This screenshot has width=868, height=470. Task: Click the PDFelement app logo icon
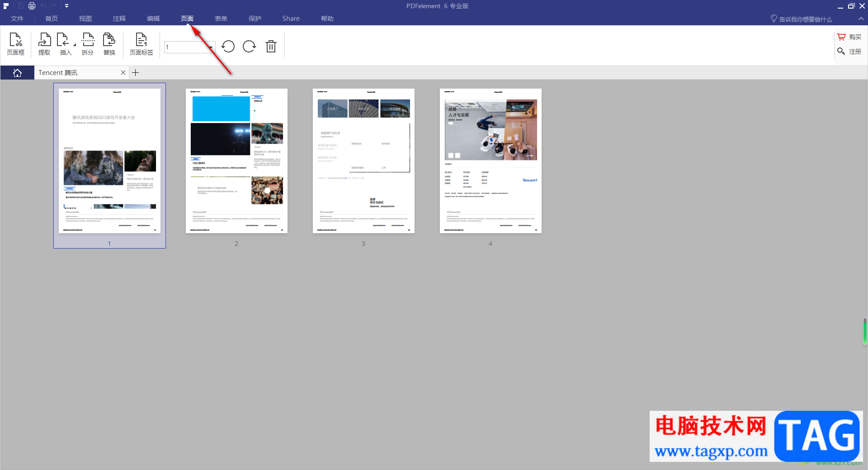(6, 6)
